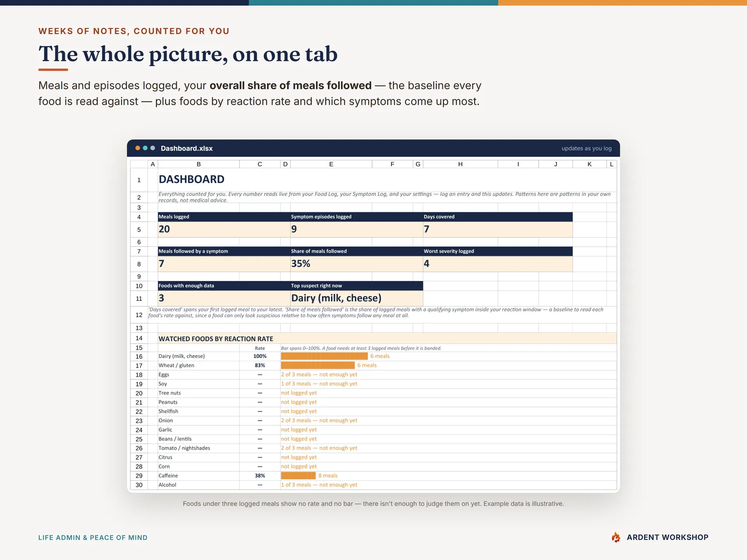Click the 'updates as you log' title bar text
Image resolution: width=747 pixels, height=560 pixels.
tap(586, 148)
